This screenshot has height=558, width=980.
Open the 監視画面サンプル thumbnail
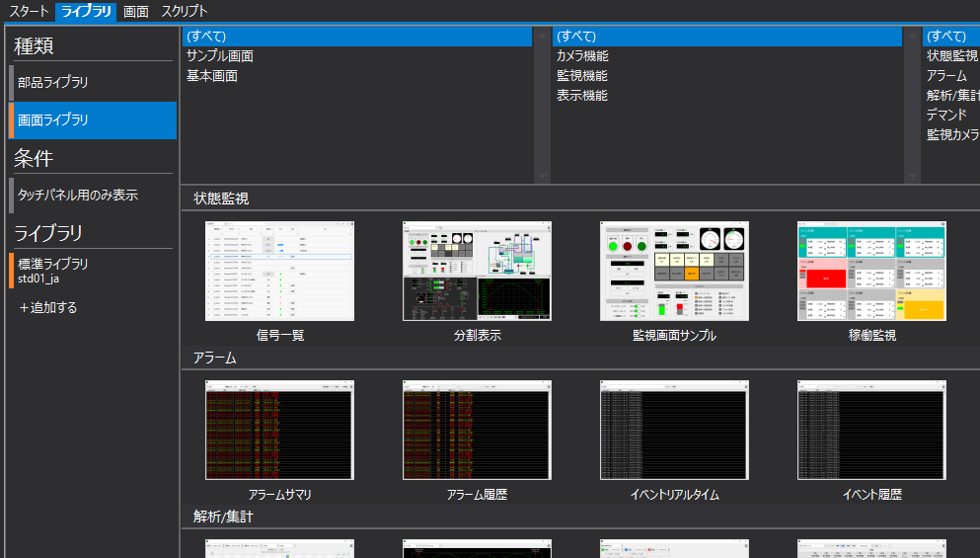tap(674, 272)
